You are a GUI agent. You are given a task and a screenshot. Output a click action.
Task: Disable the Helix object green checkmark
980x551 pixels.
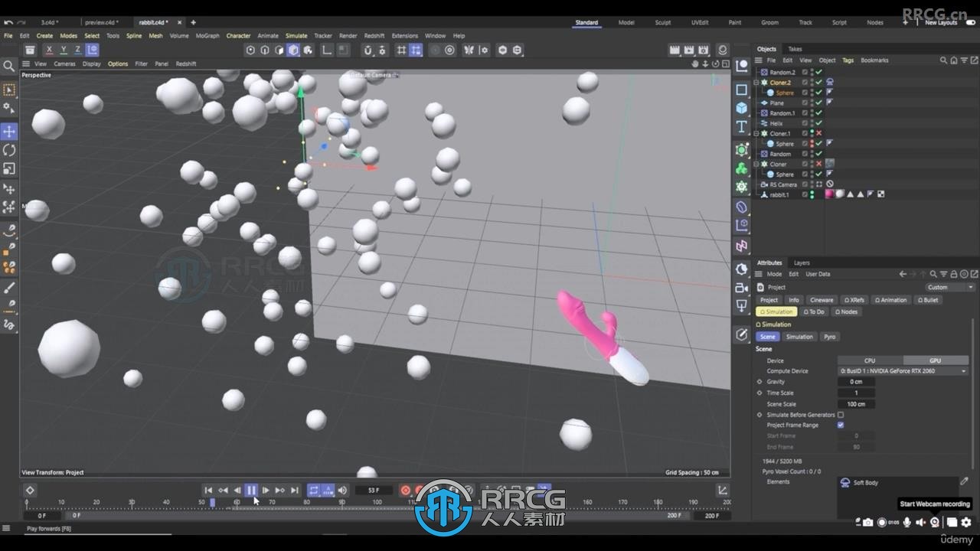pyautogui.click(x=818, y=123)
